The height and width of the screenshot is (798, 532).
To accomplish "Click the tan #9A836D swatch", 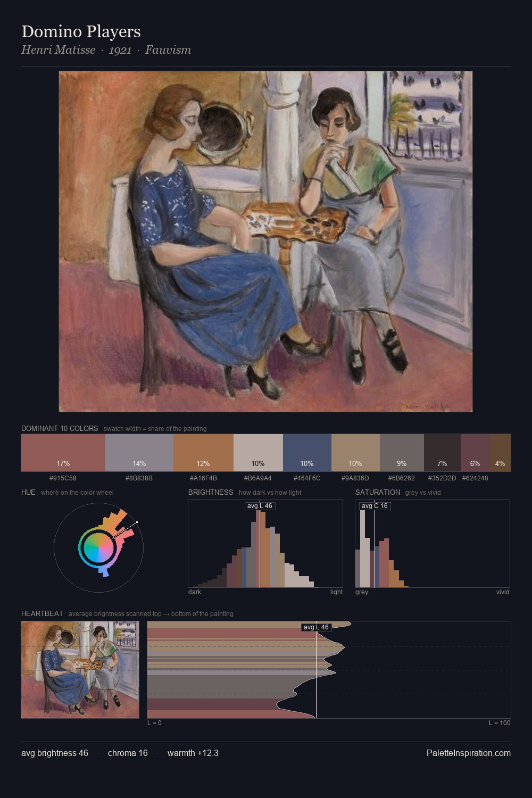I will pos(355,453).
